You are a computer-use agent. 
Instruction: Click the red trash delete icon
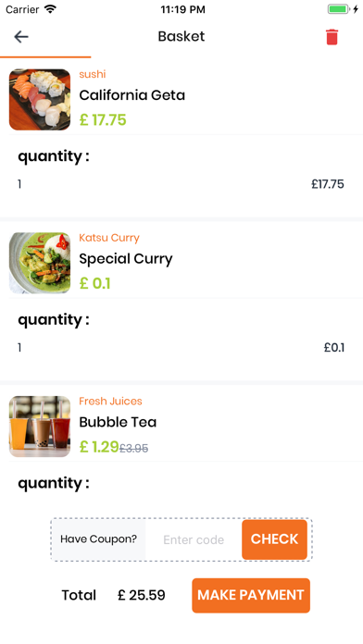point(332,37)
